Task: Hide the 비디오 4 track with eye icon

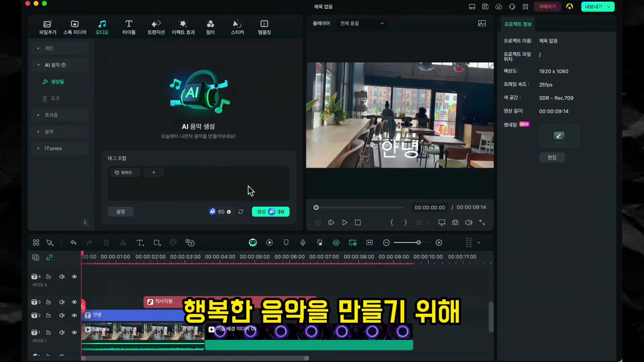Action: (x=74, y=277)
